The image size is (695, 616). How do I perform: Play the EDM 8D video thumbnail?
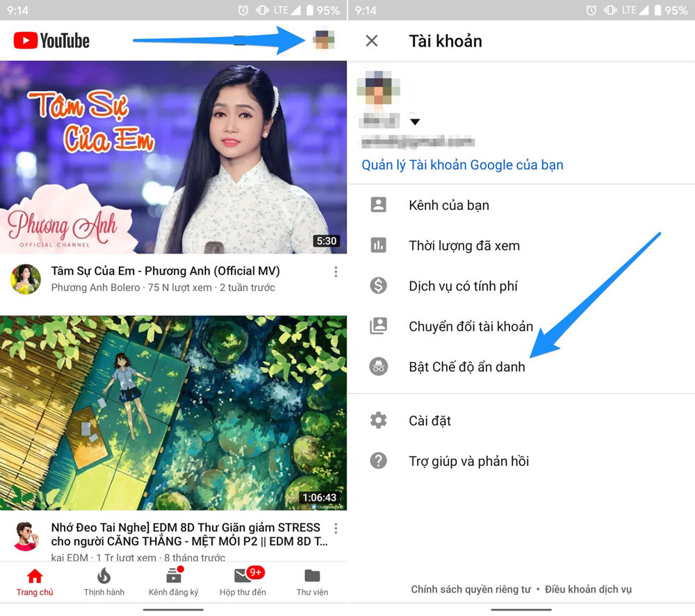[173, 413]
